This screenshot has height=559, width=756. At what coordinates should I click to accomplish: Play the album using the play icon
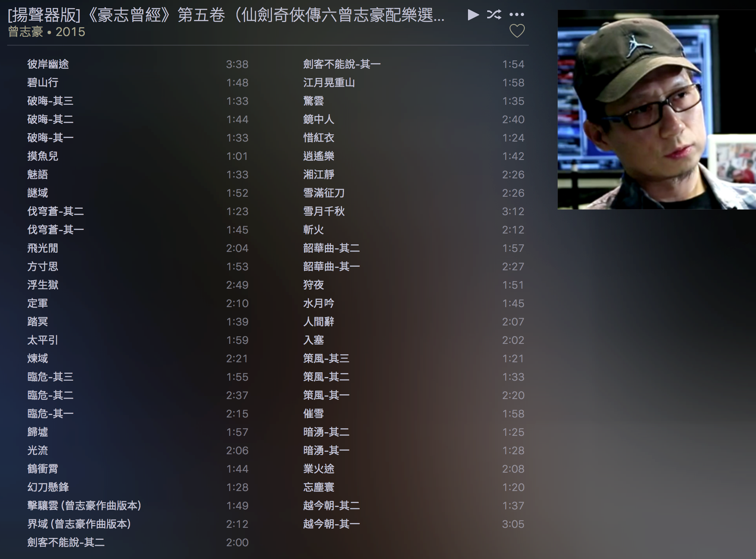coord(473,14)
